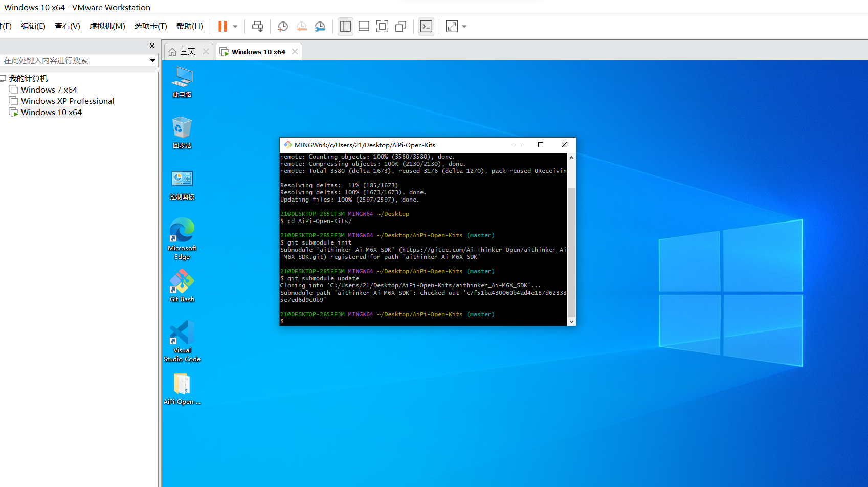Click the MINGW64 terminal title bar text
Viewport: 868px width, 487px height.
365,145
